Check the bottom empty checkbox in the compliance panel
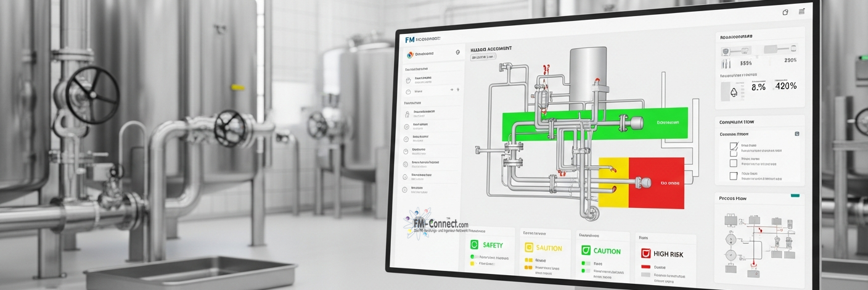The image size is (868, 290). pyautogui.click(x=734, y=176)
